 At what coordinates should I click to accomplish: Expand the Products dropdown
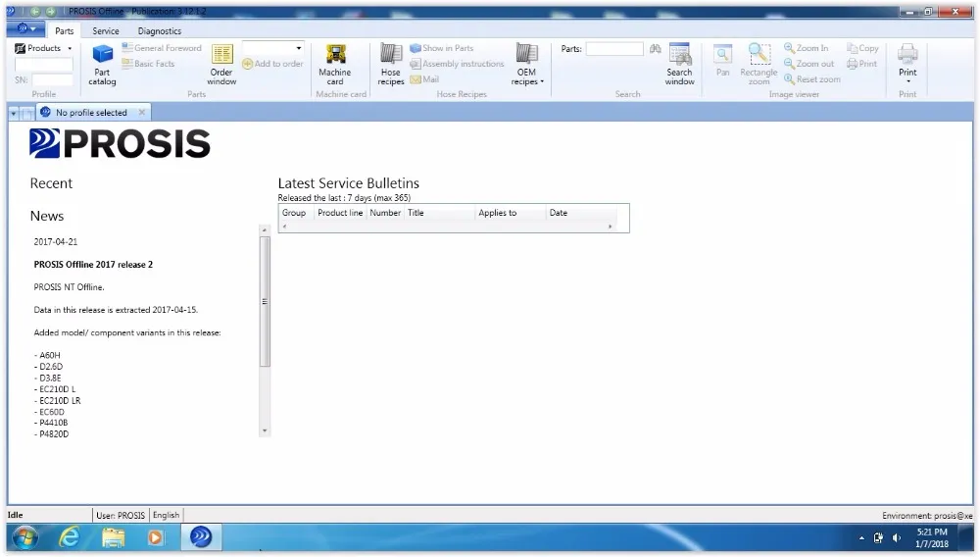70,48
